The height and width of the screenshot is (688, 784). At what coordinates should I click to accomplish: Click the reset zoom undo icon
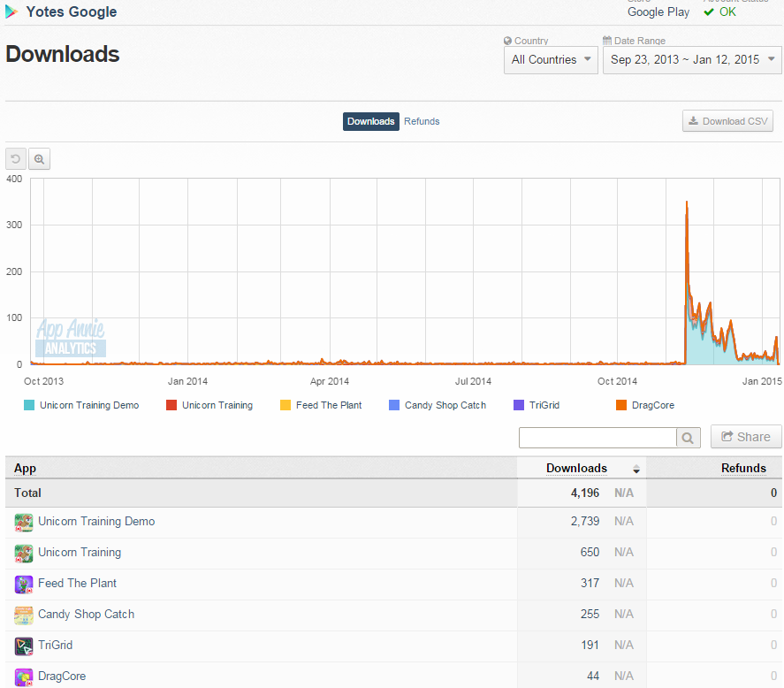[x=16, y=159]
